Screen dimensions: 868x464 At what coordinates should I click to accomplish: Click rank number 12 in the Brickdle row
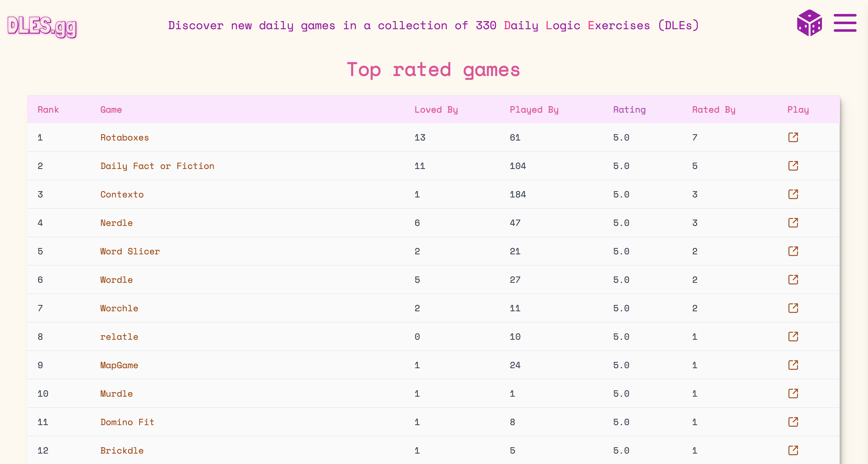43,451
